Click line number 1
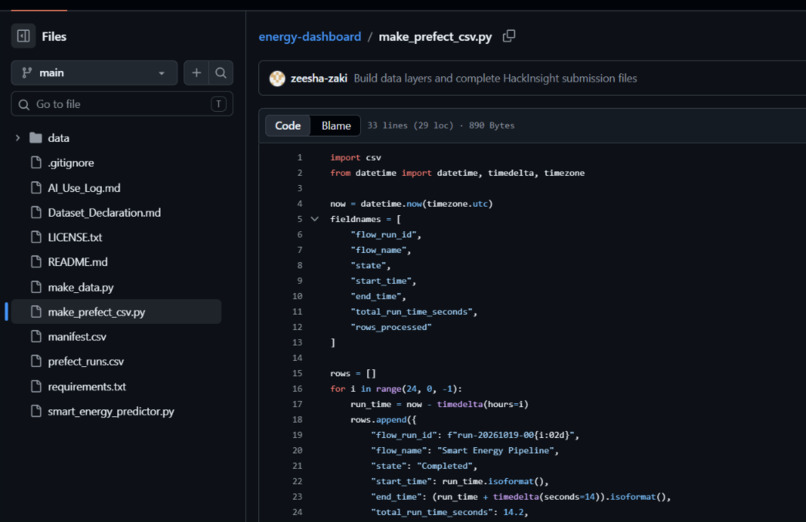Viewport: 806px width, 522px height. tap(300, 158)
